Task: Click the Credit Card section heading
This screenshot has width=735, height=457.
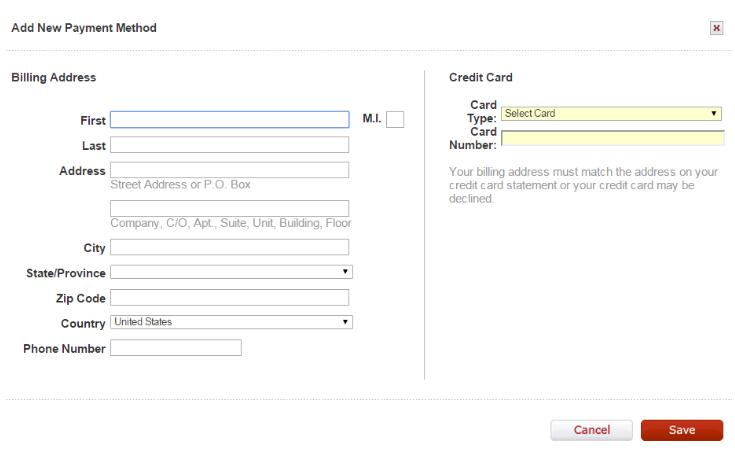Action: click(x=481, y=77)
